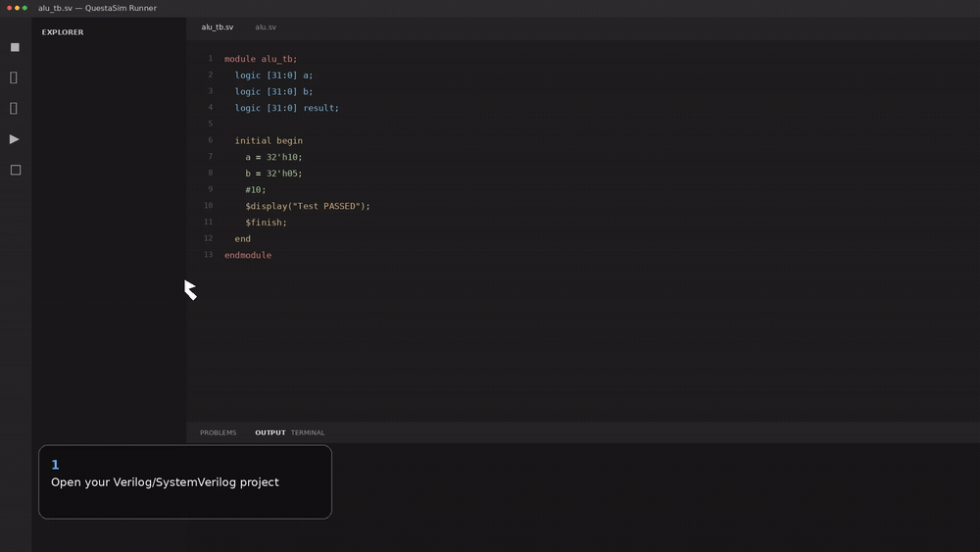
Task: Select the OUTPUT panel tab
Action: tap(270, 432)
